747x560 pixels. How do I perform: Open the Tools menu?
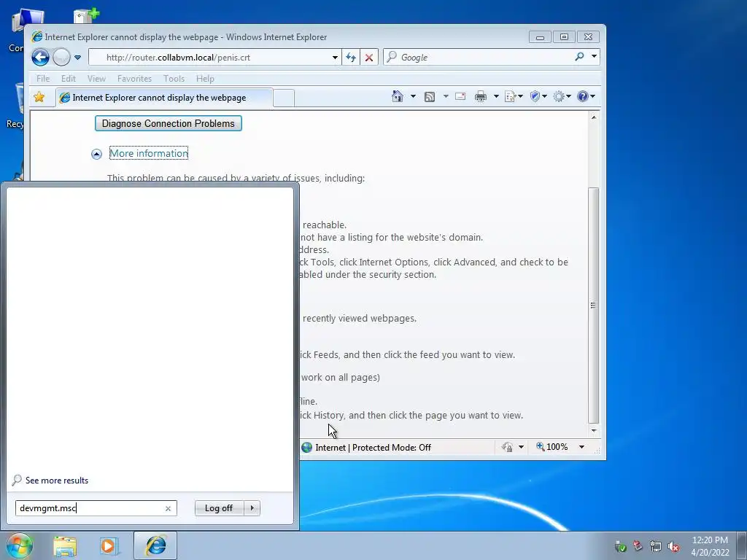174,79
